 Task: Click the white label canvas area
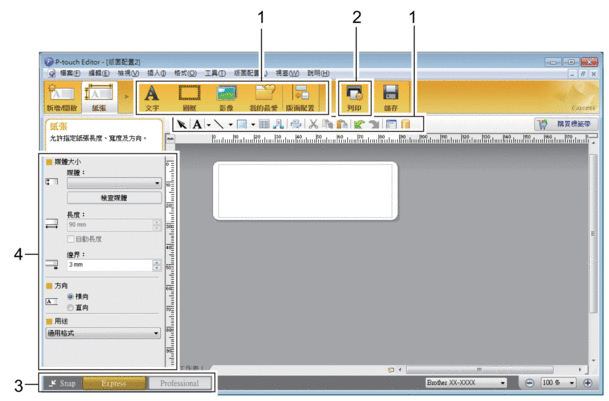coord(305,191)
